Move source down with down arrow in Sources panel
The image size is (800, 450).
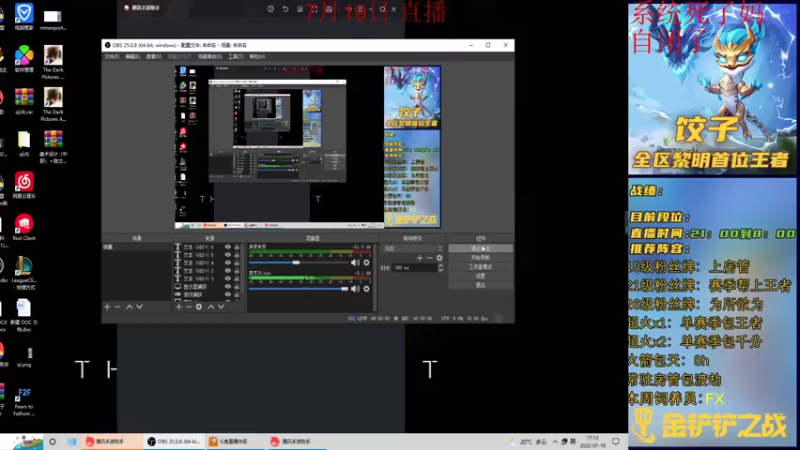221,307
